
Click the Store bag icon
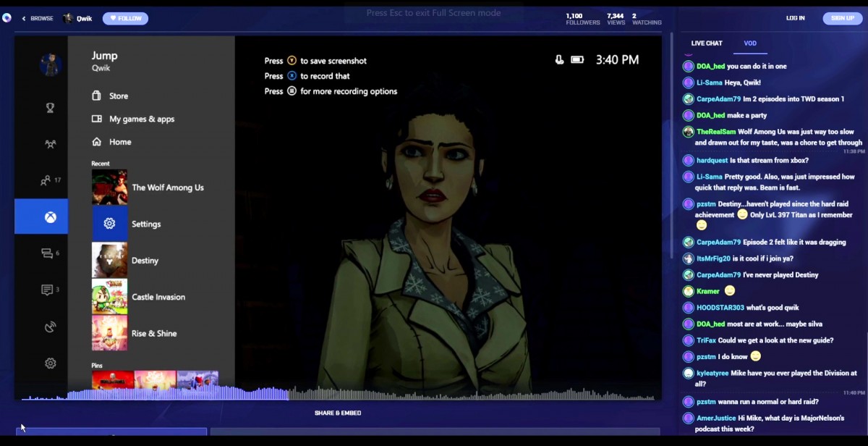97,96
